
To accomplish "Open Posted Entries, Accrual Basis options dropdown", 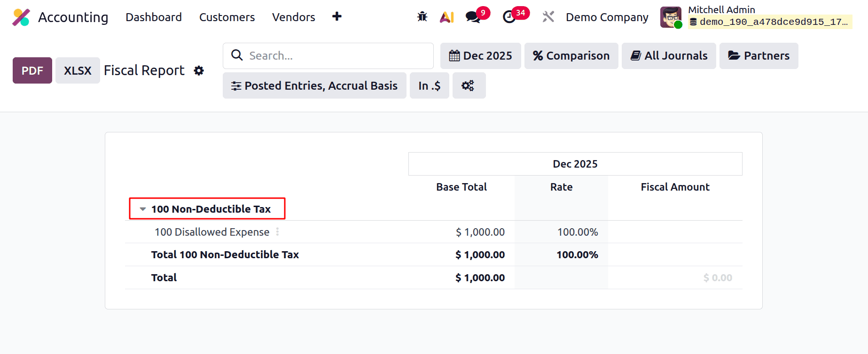I will point(314,85).
